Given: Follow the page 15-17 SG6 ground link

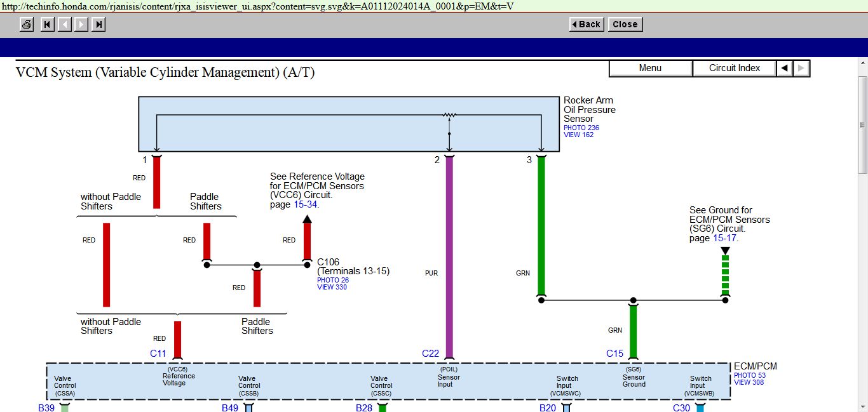Looking at the screenshot, I should click(x=724, y=238).
